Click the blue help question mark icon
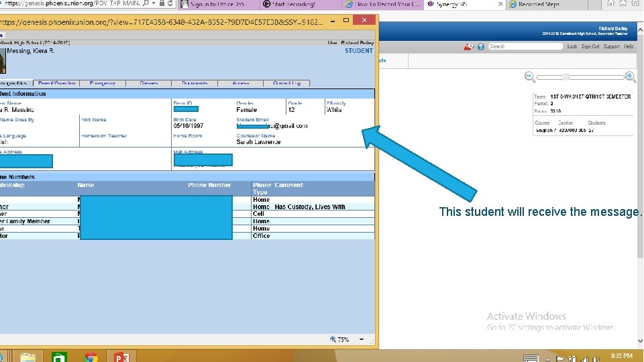 pyautogui.click(x=480, y=47)
